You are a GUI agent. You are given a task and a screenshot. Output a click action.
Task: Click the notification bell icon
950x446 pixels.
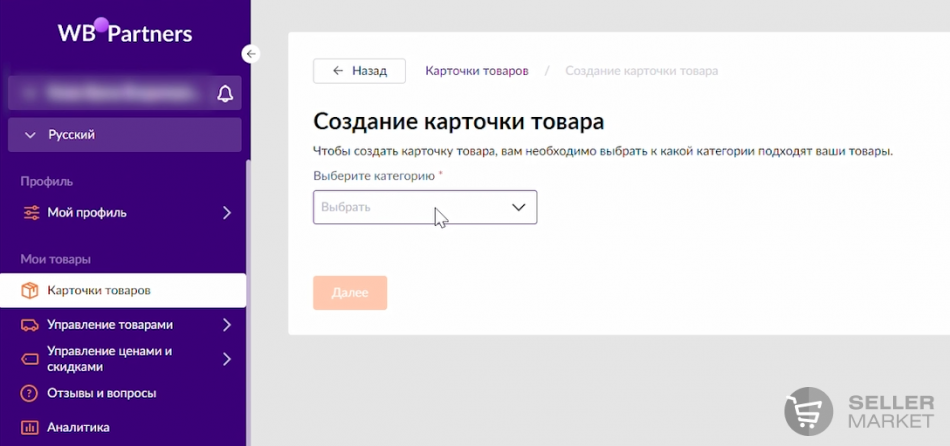pyautogui.click(x=225, y=94)
